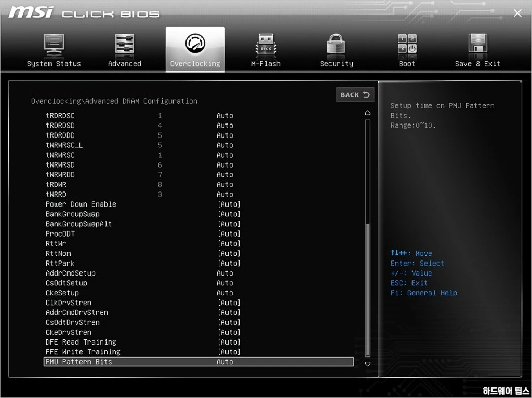Click the tWRRD current value 3
Screen dimensions: 532x398
(x=160, y=194)
